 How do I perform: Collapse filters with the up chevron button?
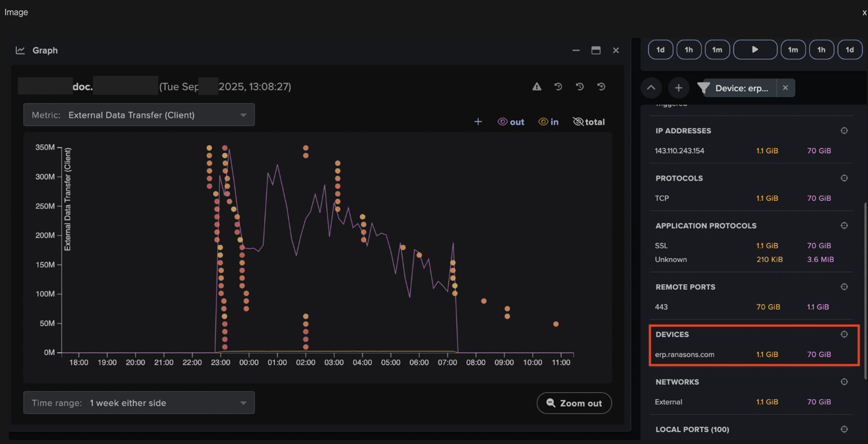pos(651,88)
